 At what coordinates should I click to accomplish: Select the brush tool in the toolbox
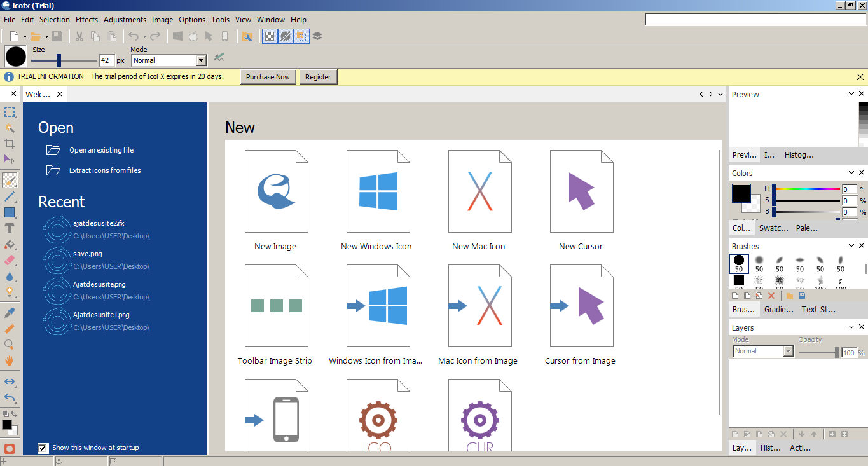pos(10,181)
